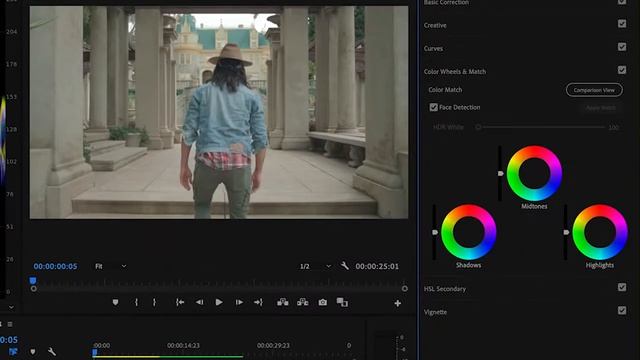Click the Shadows color wheel
Image resolution: width=640 pixels, height=360 pixels.
469,232
